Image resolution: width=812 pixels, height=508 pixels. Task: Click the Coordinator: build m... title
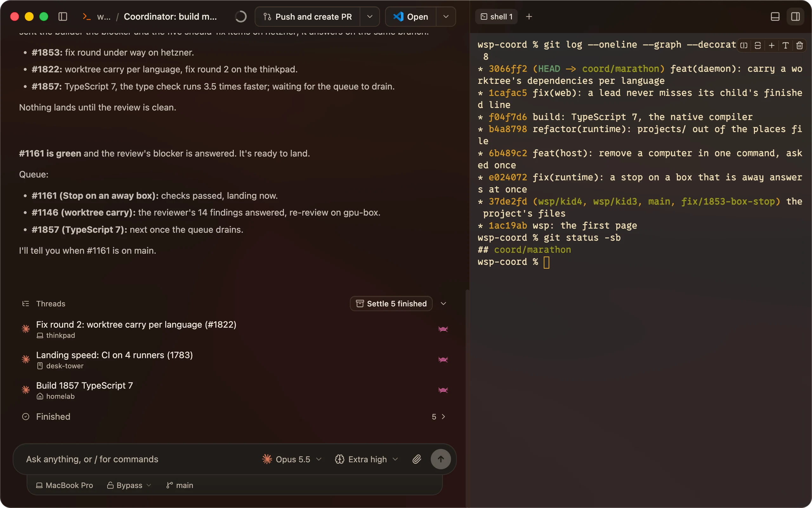click(x=170, y=17)
